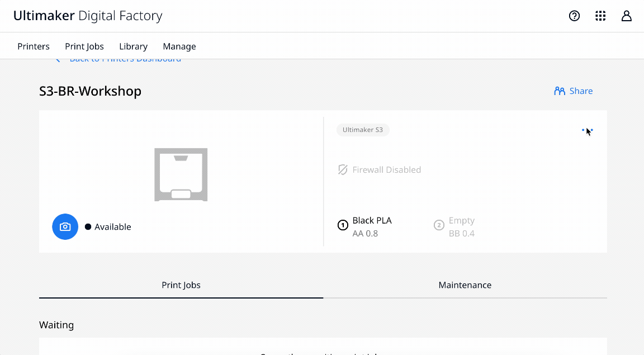Screen dimensions: 644x355
Task: Switch to the Print Jobs tab
Action: tap(181, 285)
